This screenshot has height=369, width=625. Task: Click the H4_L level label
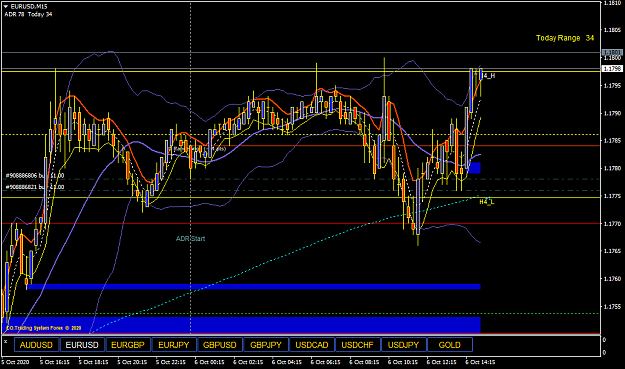pos(487,202)
